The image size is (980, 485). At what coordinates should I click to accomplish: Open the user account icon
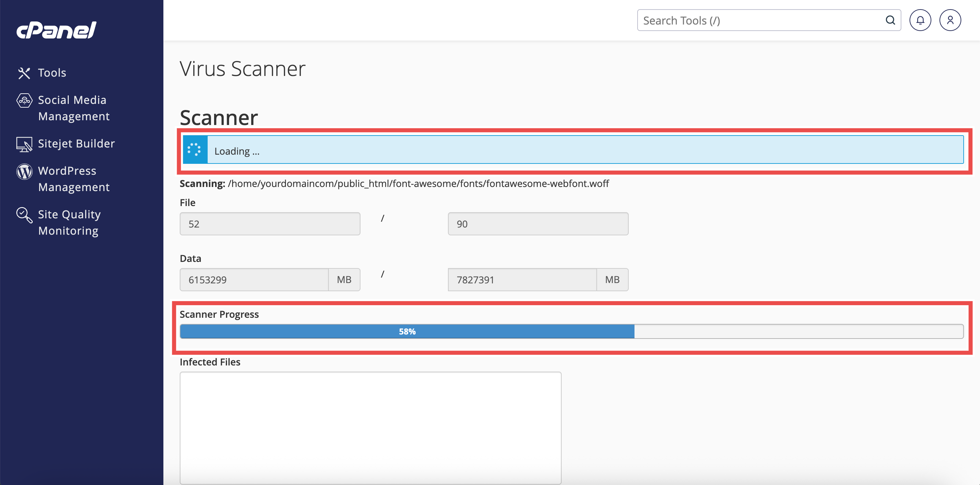pos(950,20)
